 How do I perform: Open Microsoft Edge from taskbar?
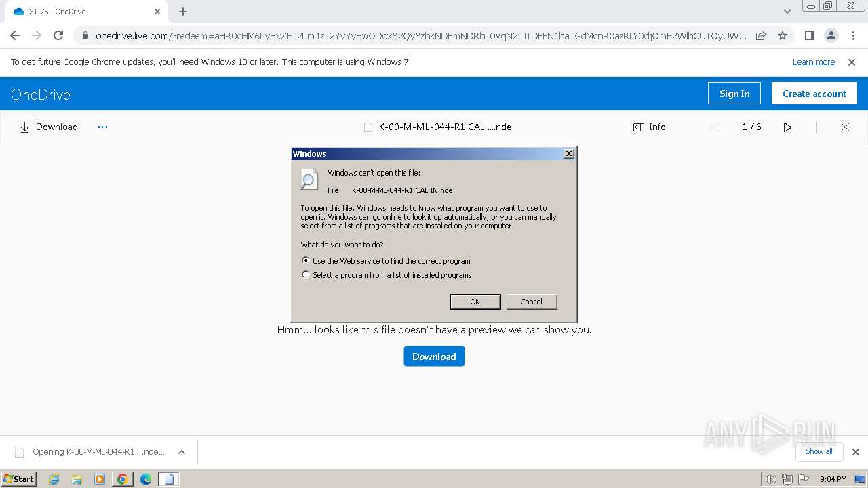coord(145,479)
